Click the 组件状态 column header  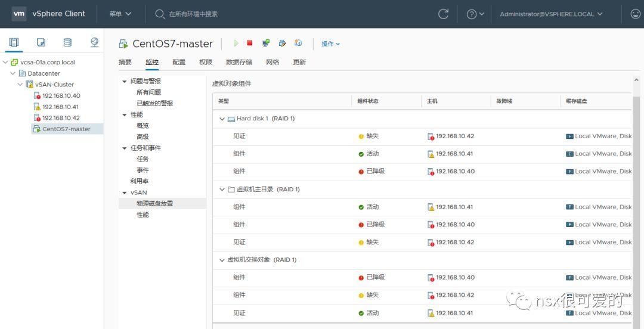(367, 101)
